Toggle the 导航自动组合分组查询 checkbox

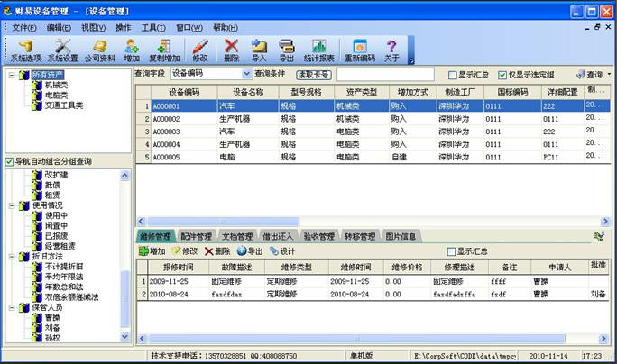pyautogui.click(x=9, y=161)
